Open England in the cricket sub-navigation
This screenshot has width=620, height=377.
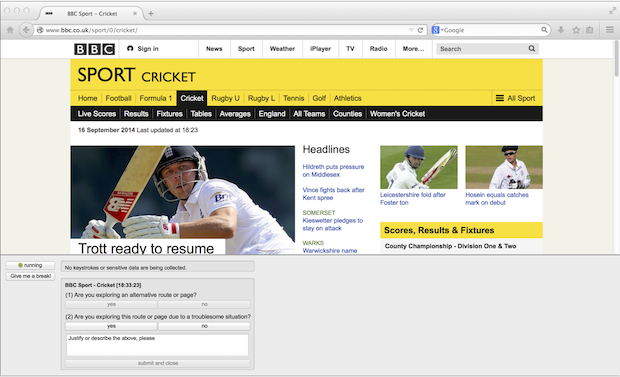[x=272, y=114]
